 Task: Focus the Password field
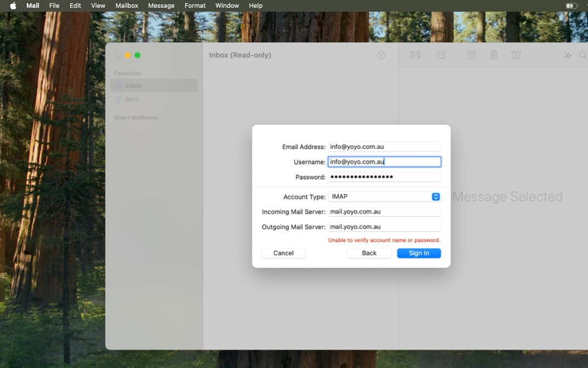click(x=385, y=177)
